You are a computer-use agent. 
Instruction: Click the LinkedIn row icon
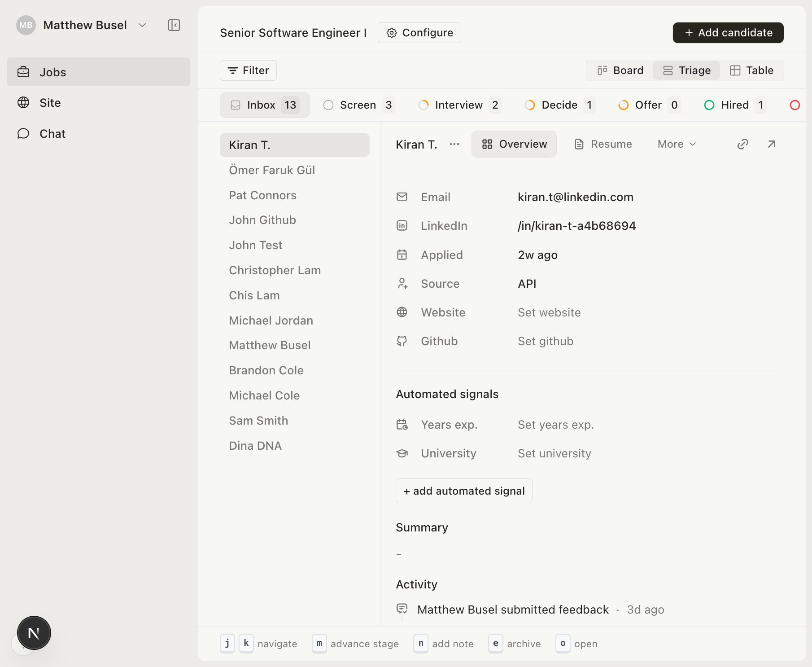click(x=402, y=225)
